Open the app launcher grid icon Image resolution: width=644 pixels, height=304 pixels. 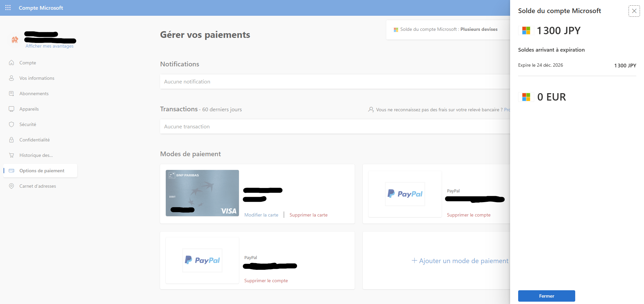[x=8, y=8]
